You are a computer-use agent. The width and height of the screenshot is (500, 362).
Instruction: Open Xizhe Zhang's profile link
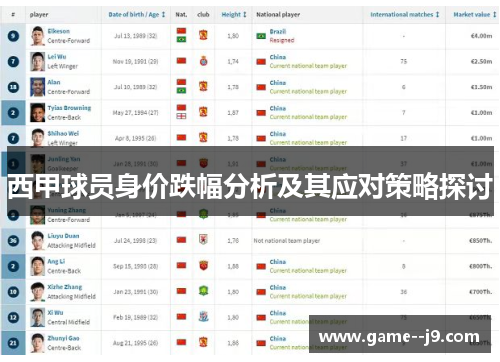[x=65, y=287]
